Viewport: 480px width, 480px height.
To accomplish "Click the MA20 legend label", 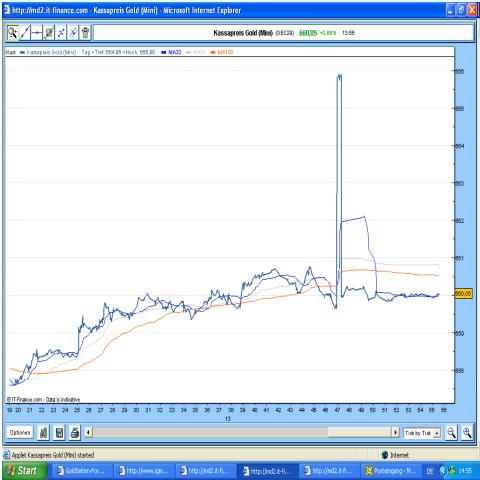I will point(175,52).
